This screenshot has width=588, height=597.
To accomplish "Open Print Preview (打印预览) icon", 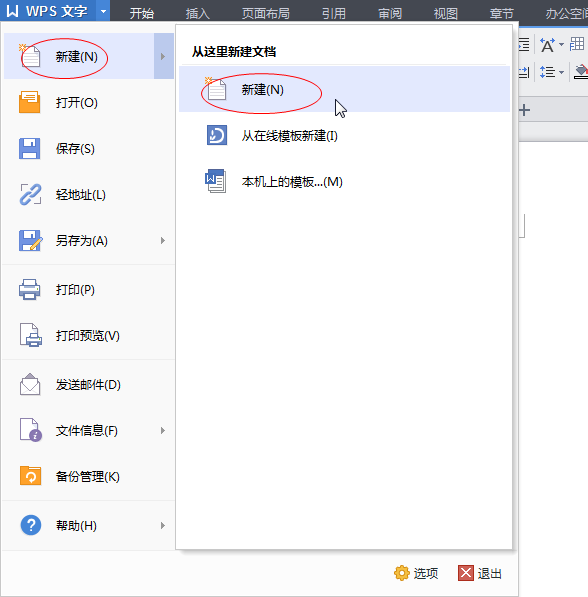I will point(30,335).
